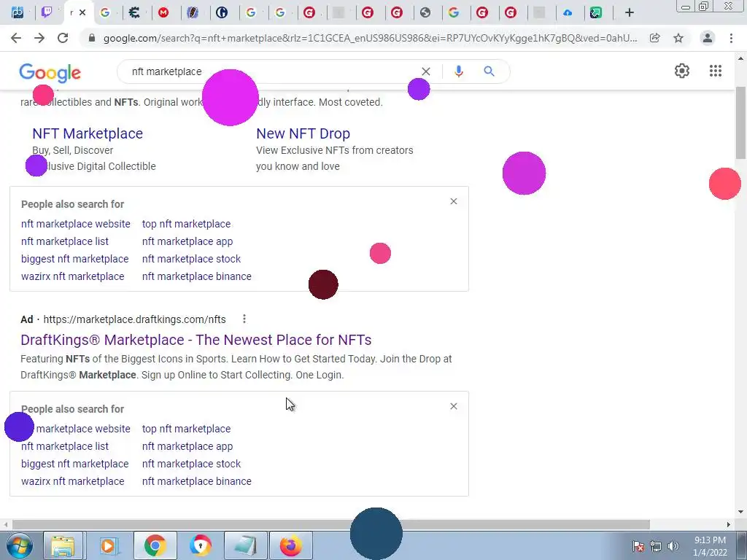Switch to the tab with red M icon
Screen dimensions: 747x560
point(163,12)
